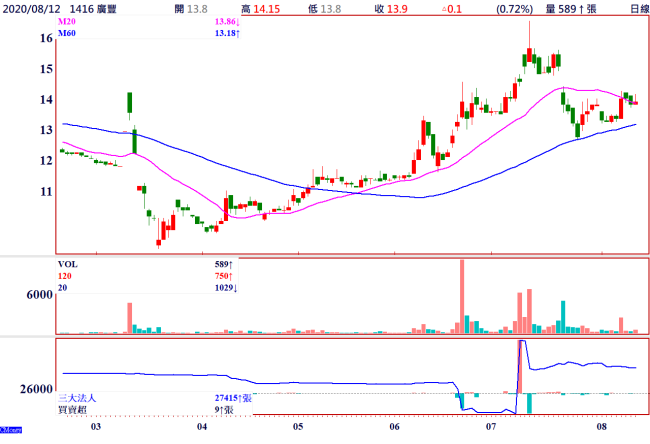Click the M60 moving average label
This screenshot has height=444, width=650.
click(67, 33)
